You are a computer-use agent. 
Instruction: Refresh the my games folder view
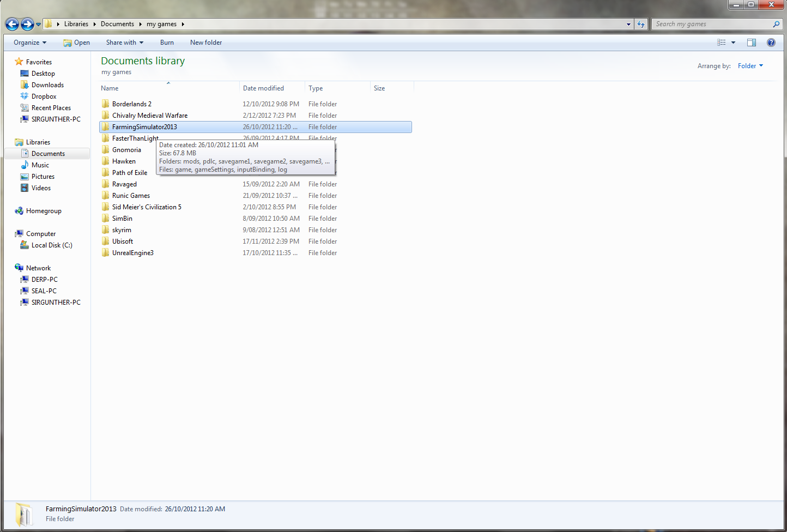[641, 24]
